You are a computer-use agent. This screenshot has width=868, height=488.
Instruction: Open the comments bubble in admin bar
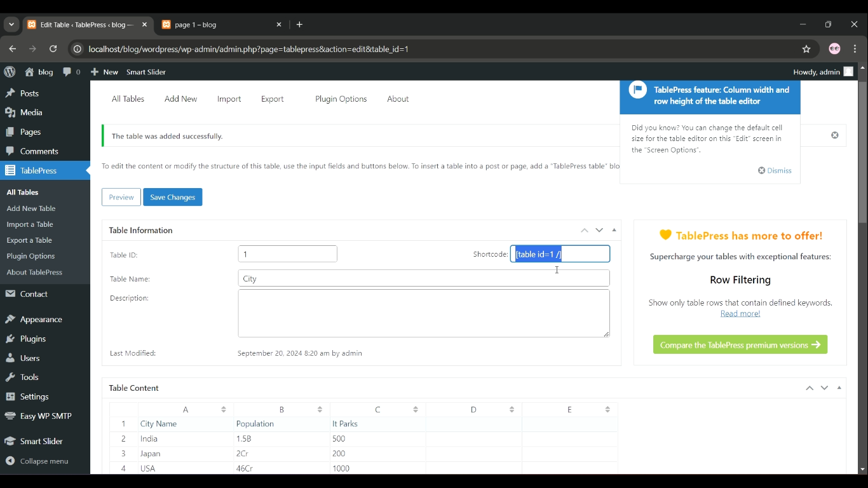72,72
